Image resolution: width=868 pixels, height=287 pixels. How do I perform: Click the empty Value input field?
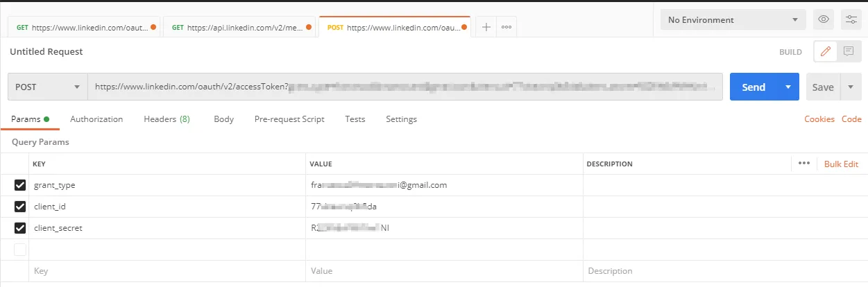pos(444,271)
